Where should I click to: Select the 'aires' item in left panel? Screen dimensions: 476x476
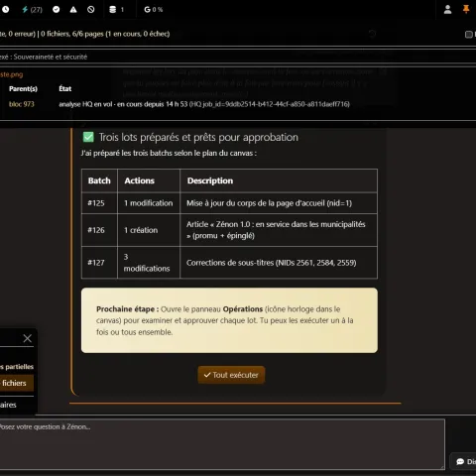point(8,405)
